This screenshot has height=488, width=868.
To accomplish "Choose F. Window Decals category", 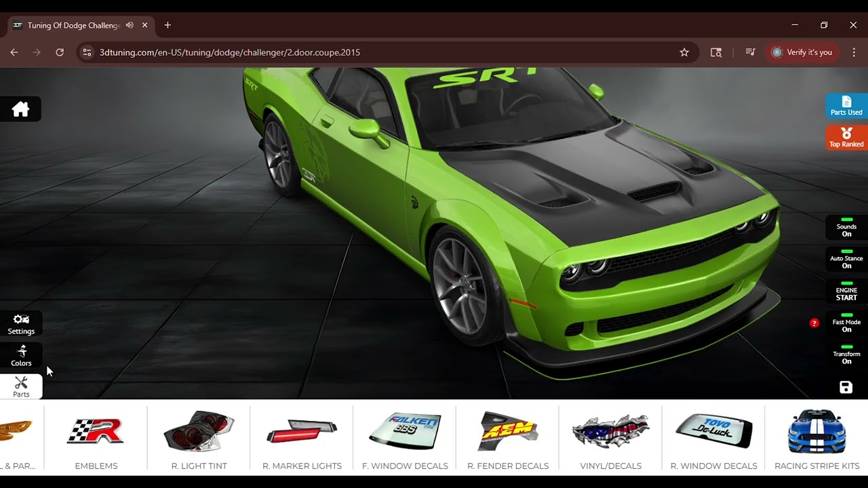I will click(x=405, y=438).
